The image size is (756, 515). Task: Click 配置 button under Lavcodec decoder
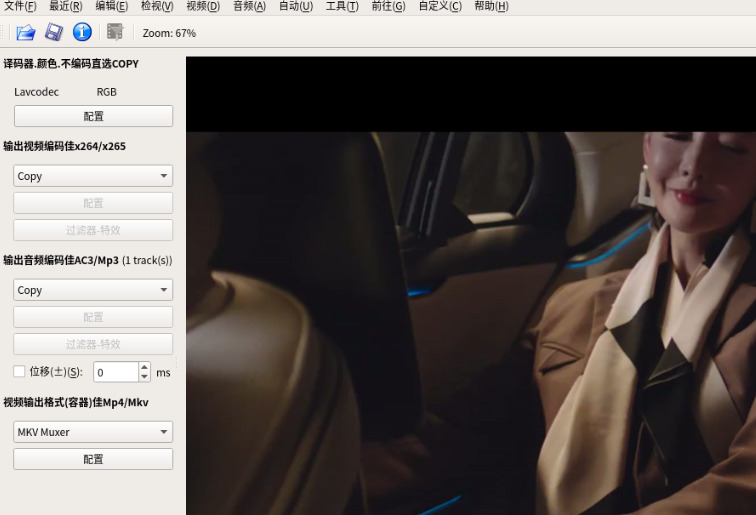click(x=93, y=116)
